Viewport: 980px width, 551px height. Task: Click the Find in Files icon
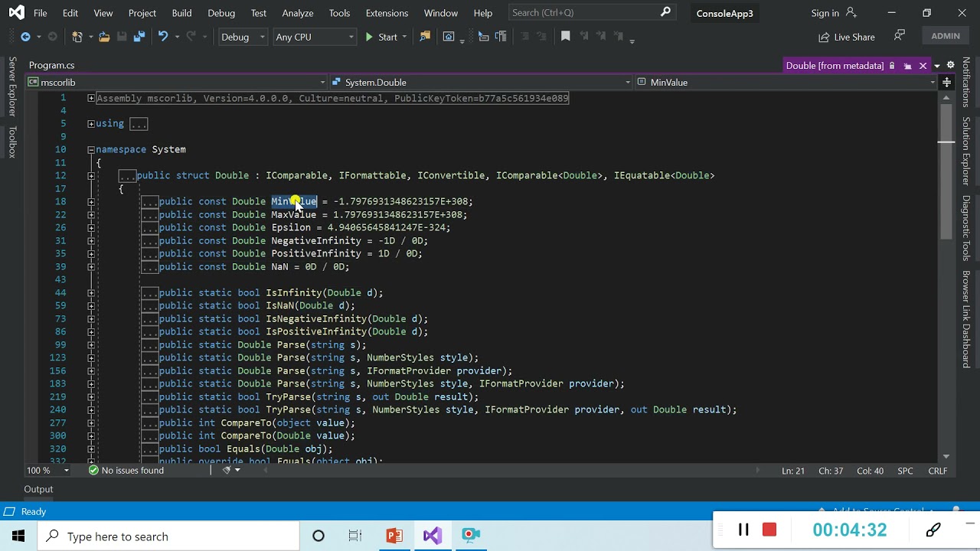click(x=425, y=37)
